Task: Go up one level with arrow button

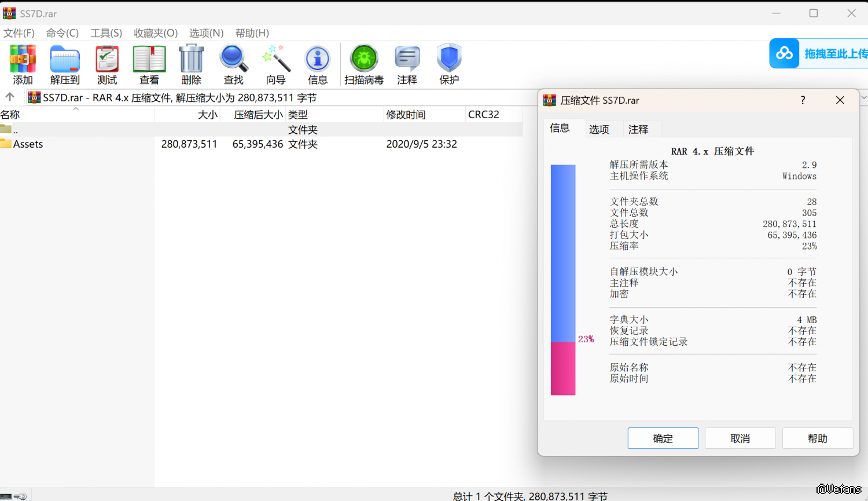Action: 10,97
